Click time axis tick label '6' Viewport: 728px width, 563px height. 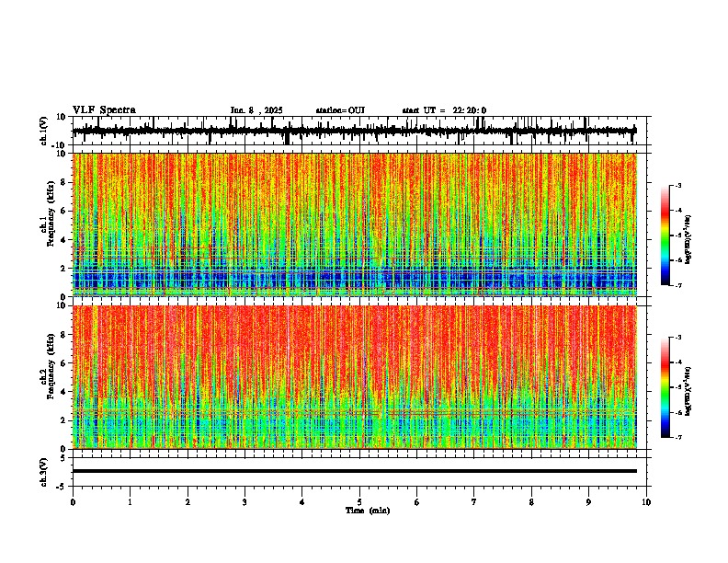pyautogui.click(x=417, y=502)
